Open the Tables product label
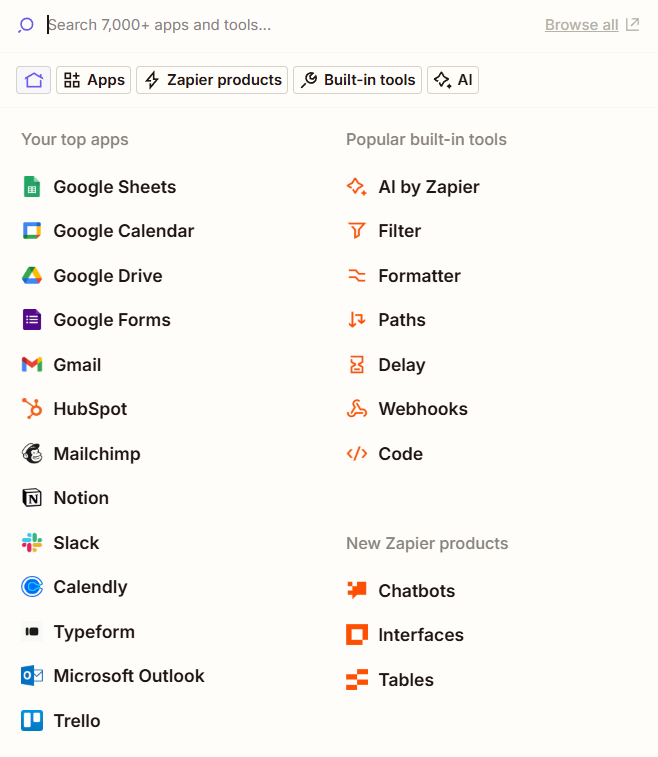Image resolution: width=658 pixels, height=757 pixels. (406, 679)
